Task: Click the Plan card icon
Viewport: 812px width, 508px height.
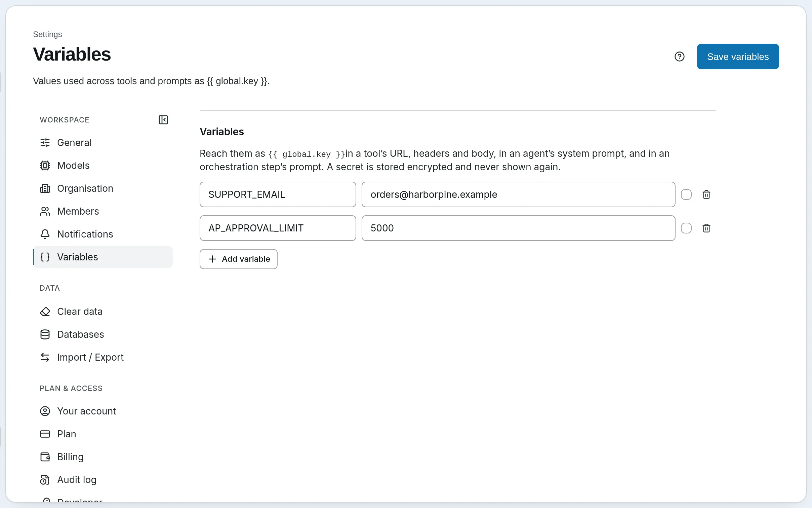Action: click(x=45, y=434)
